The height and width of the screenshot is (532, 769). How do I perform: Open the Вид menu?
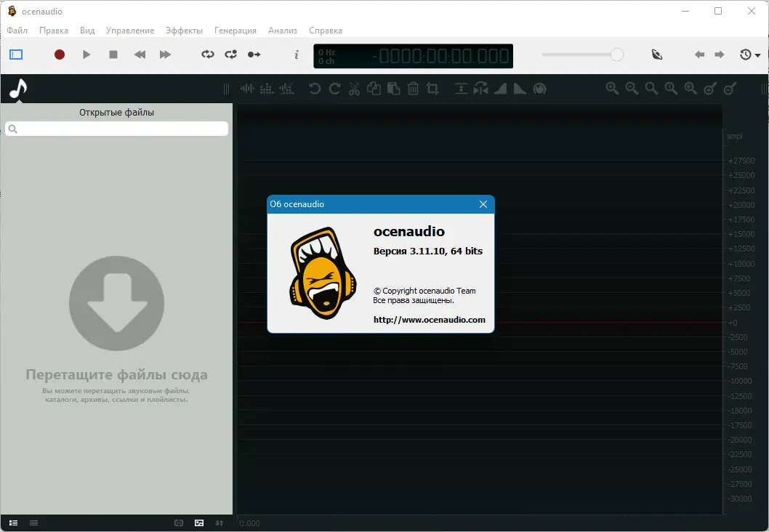pyautogui.click(x=87, y=31)
